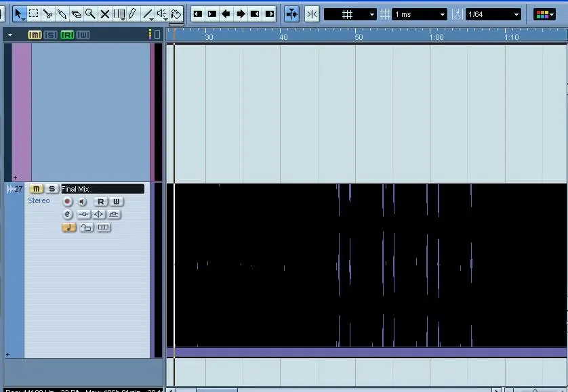Enable Write automation on Final Mix
The image size is (568, 392).
116,202
